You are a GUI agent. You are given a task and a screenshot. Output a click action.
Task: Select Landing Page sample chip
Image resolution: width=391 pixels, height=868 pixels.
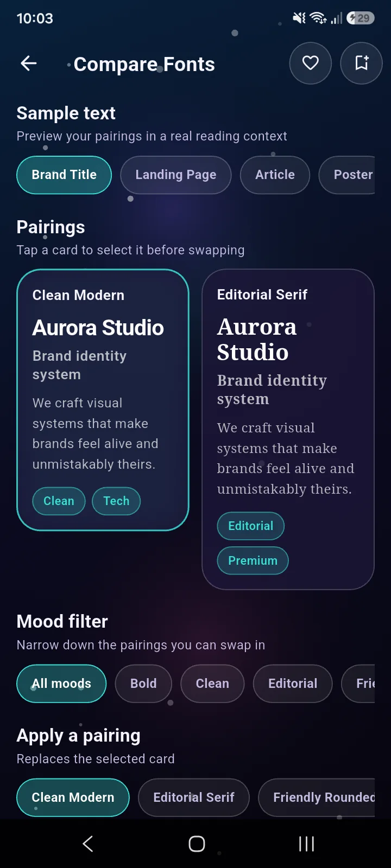(176, 175)
